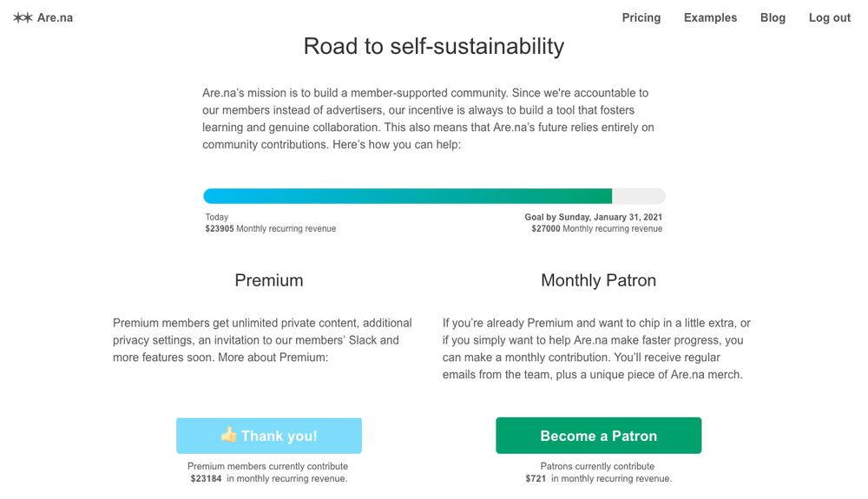Click the filled part of revenue progress bar
The width and height of the screenshot is (868, 499).
[x=407, y=196]
